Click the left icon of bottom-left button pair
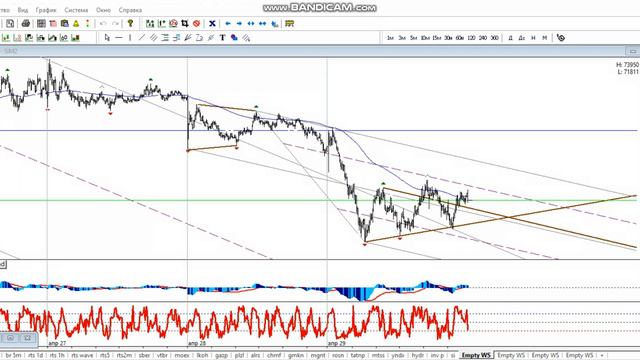Screen dimensions: 640x360 [11, 338]
